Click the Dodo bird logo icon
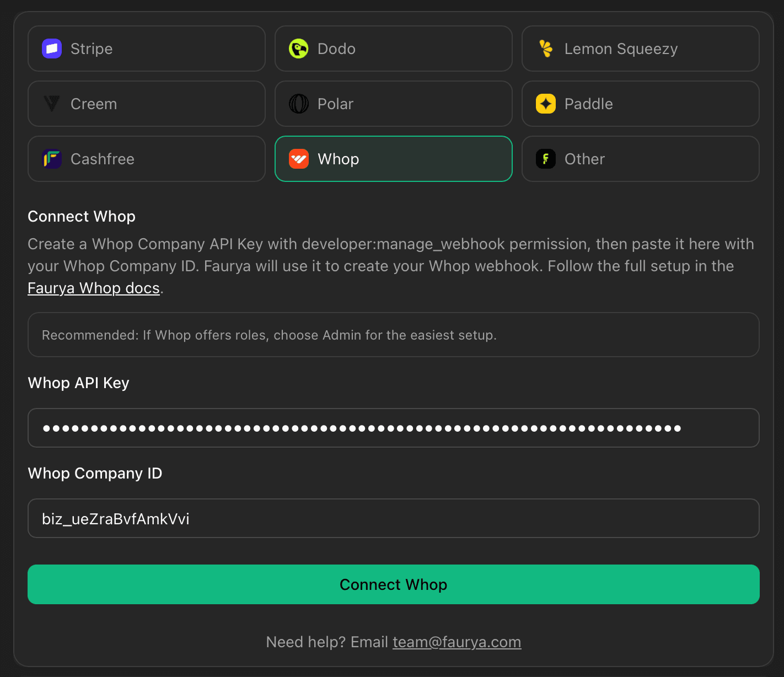The height and width of the screenshot is (677, 784). pyautogui.click(x=299, y=49)
